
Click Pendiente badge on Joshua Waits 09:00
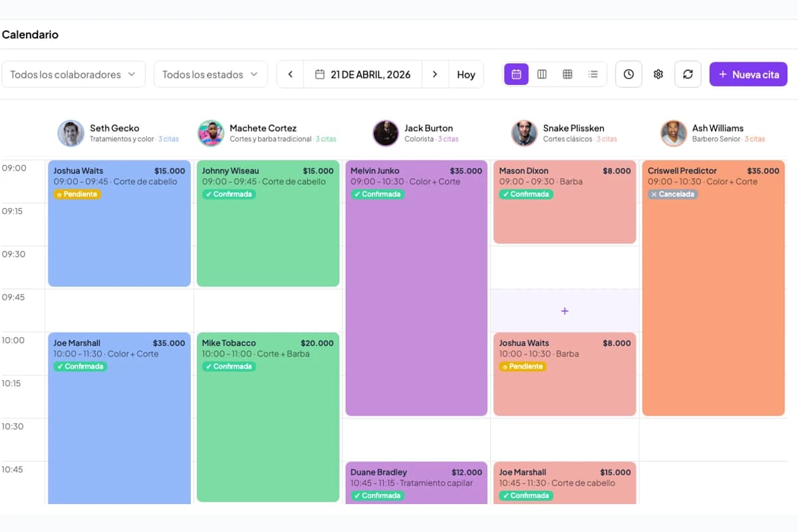tap(77, 194)
